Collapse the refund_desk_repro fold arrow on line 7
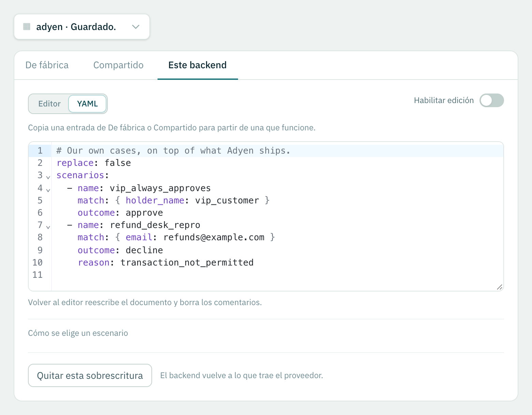 [48, 227]
